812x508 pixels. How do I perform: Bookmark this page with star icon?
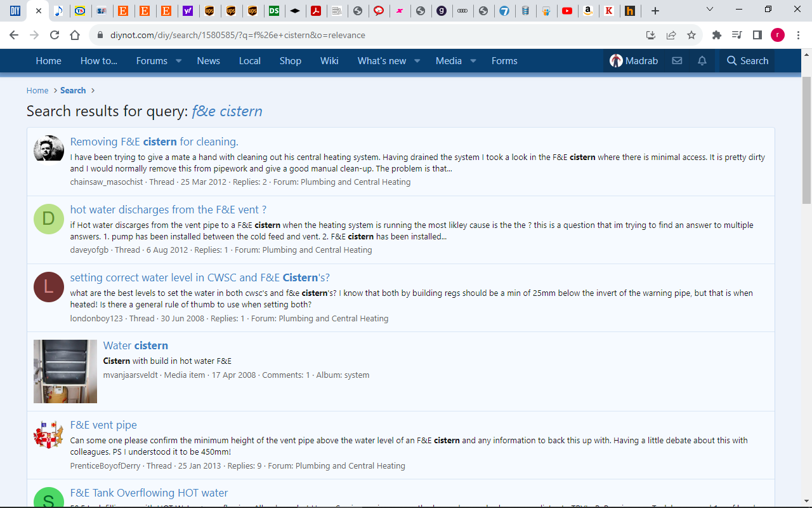(x=691, y=36)
